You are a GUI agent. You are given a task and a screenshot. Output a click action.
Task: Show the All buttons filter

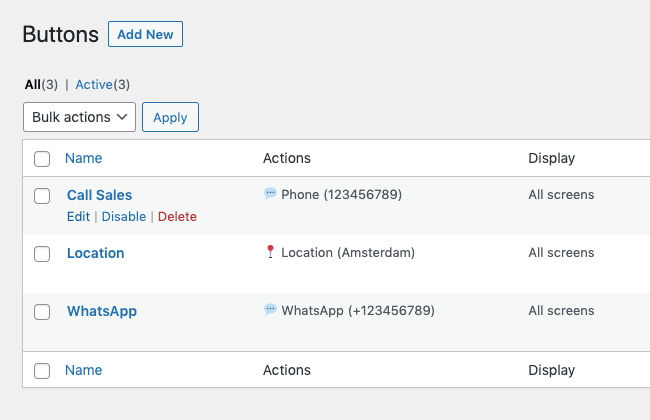[x=32, y=85]
